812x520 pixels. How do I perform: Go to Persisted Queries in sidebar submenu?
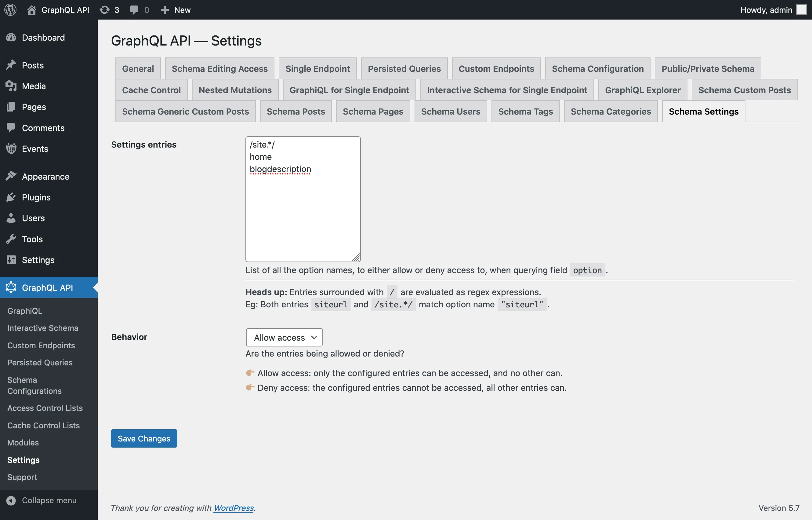[40, 362]
